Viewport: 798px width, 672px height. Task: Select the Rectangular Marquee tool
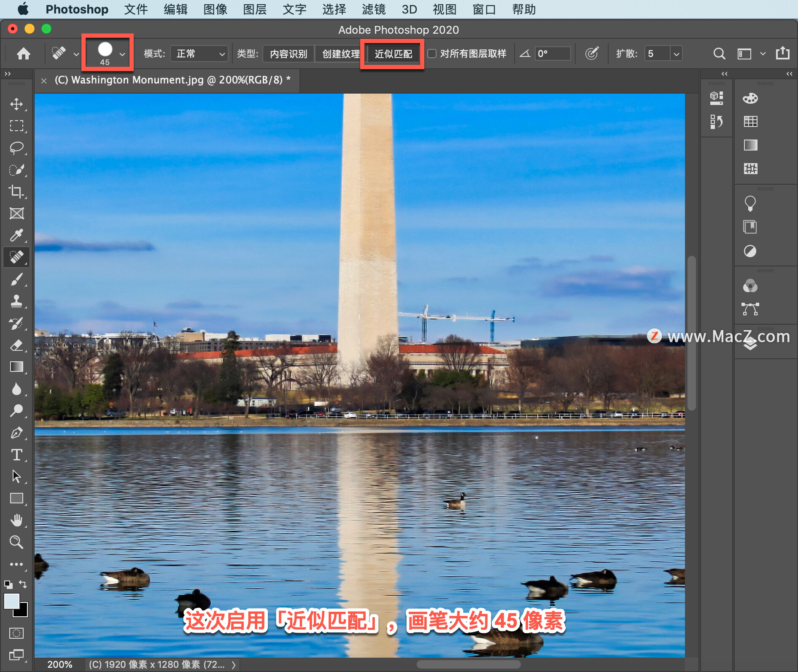click(x=16, y=126)
